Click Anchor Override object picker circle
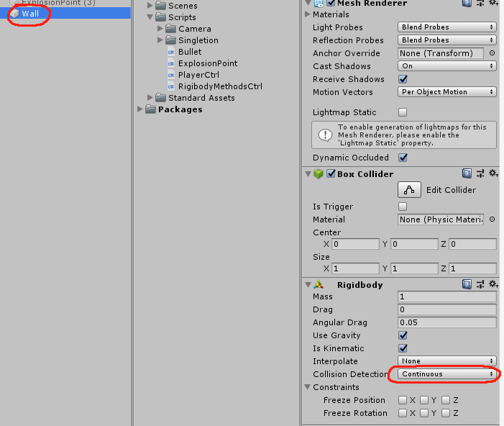504x426 pixels. click(492, 53)
